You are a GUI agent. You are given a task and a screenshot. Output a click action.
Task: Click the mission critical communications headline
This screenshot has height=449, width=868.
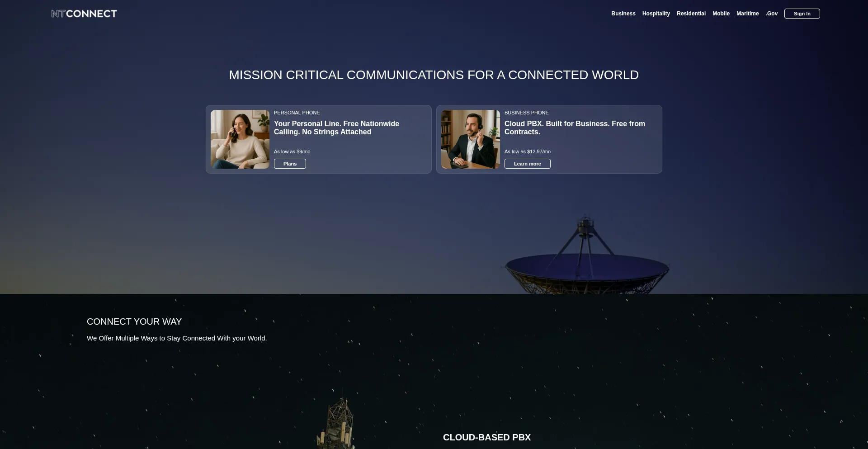434,75
